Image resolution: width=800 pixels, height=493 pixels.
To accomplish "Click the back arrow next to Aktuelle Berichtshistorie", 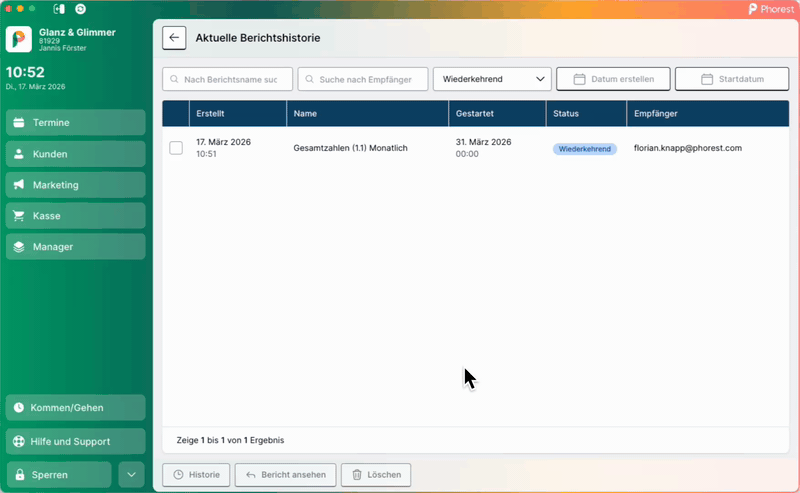I will (x=175, y=38).
